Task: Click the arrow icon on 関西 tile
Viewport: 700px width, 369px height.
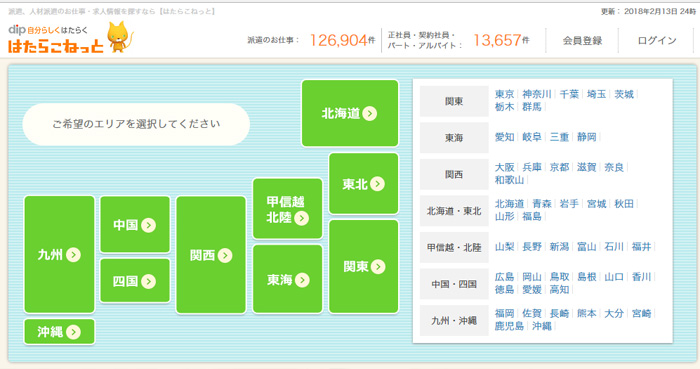Action: coord(225,255)
